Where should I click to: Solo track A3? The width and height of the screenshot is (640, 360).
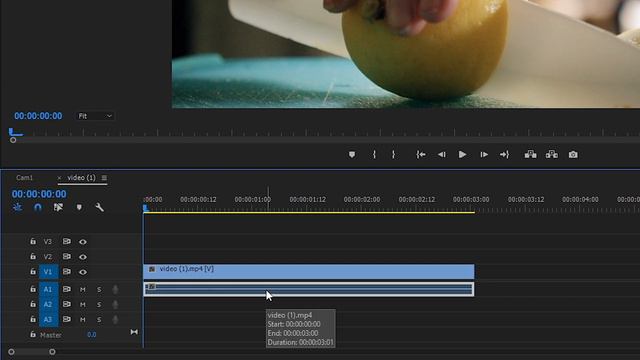point(99,320)
